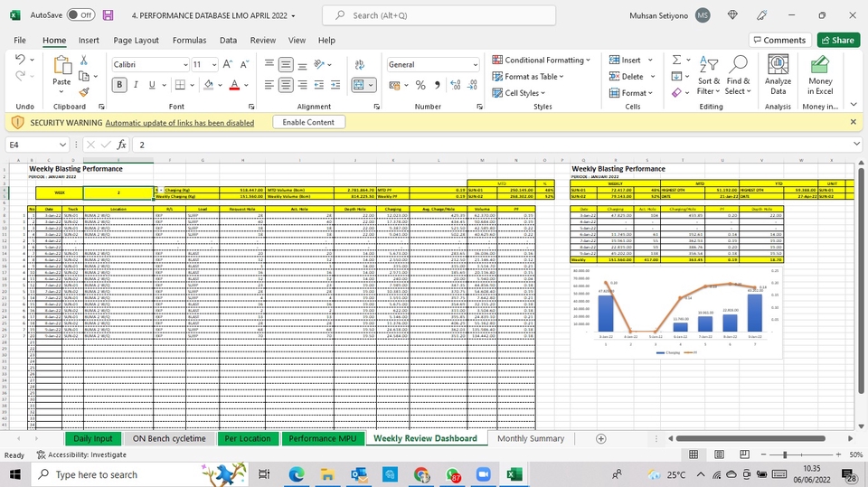Screen dimensions: 868x487
Task: Open the Conditional Formatting menu
Action: pos(542,60)
